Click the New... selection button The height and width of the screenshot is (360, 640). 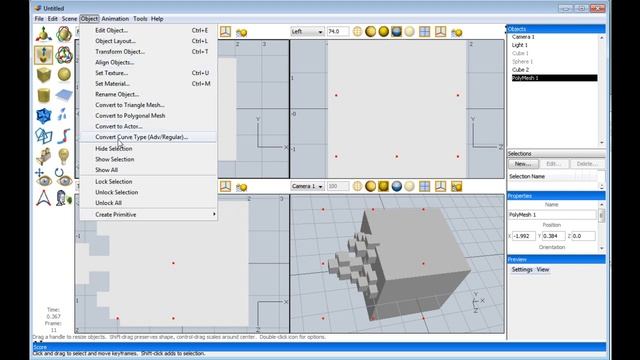(523, 164)
